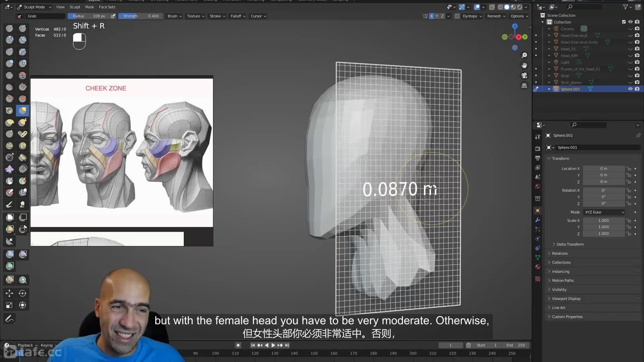
Task: Open the Keying menu in timeline
Action: pyautogui.click(x=48, y=345)
